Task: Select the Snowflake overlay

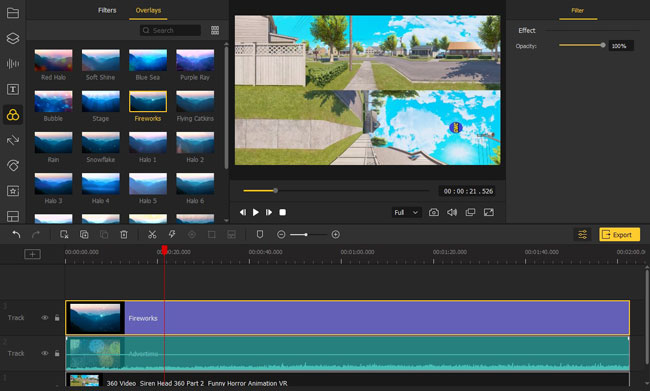Action: pyautogui.click(x=101, y=143)
